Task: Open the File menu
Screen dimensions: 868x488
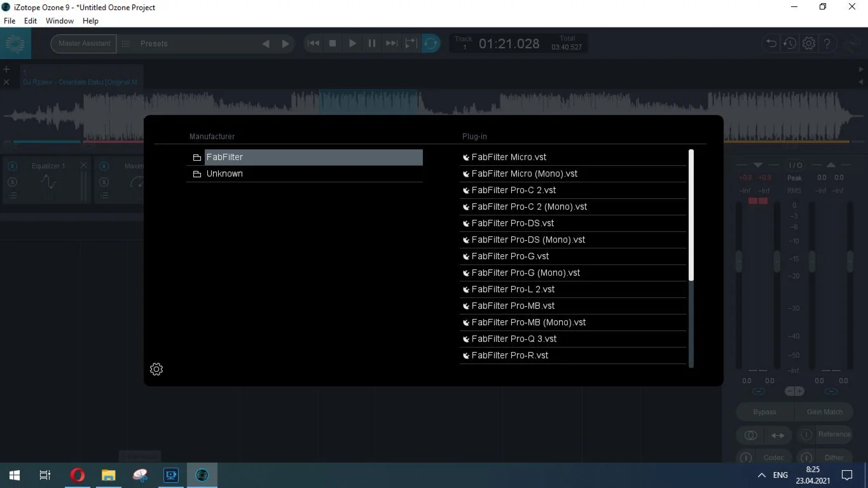Action: tap(10, 21)
